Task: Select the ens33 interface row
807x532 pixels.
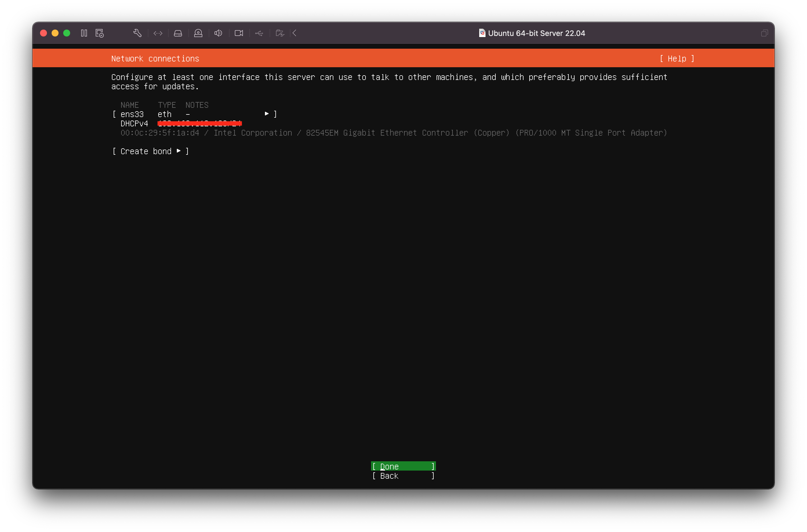Action: coord(132,114)
